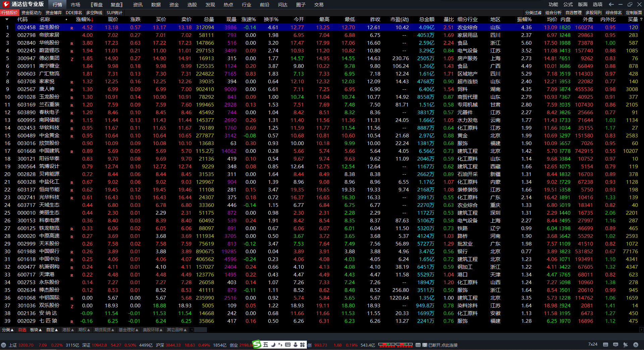Open the 选股 menu
The width and height of the screenshot is (644, 350).
[192, 5]
